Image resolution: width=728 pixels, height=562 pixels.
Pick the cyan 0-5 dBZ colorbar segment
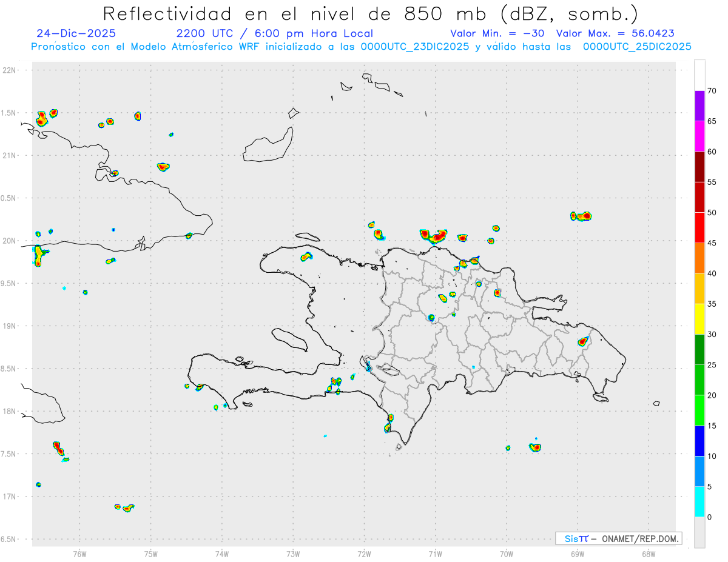point(699,502)
